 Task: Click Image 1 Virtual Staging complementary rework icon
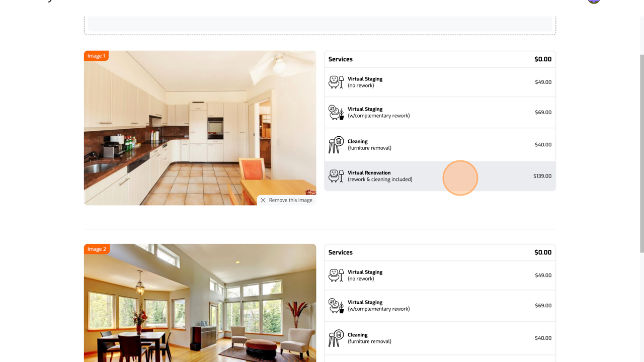(x=336, y=112)
